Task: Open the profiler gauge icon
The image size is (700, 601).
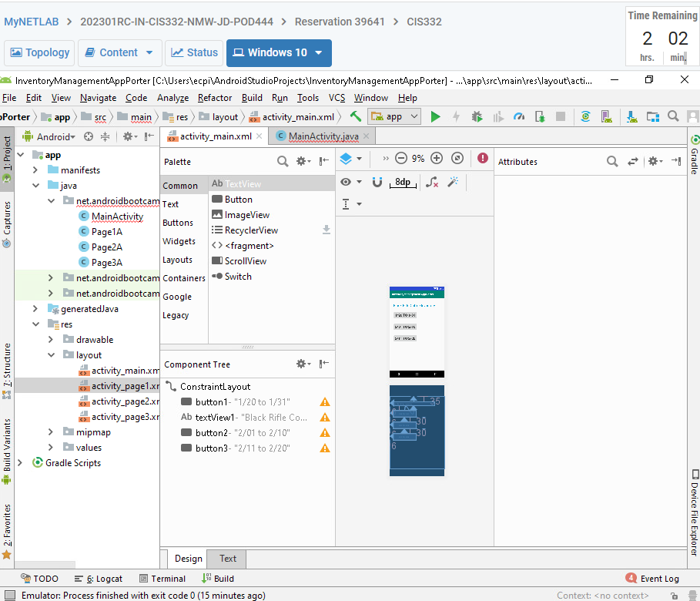Action: click(519, 117)
